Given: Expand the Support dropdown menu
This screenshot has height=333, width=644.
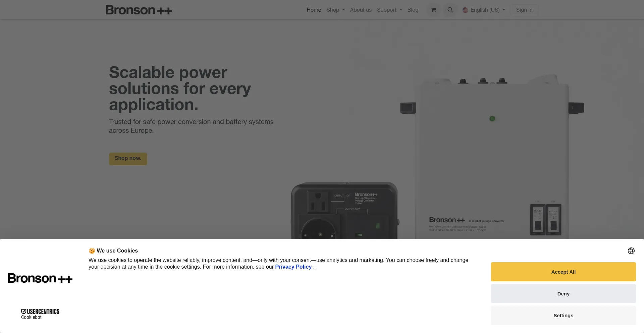Looking at the screenshot, I should click(389, 10).
